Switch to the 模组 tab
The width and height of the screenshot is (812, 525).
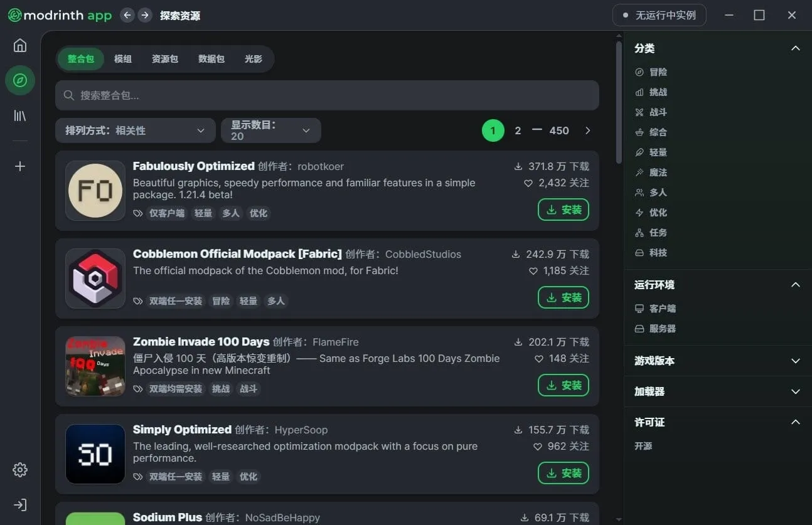point(123,59)
